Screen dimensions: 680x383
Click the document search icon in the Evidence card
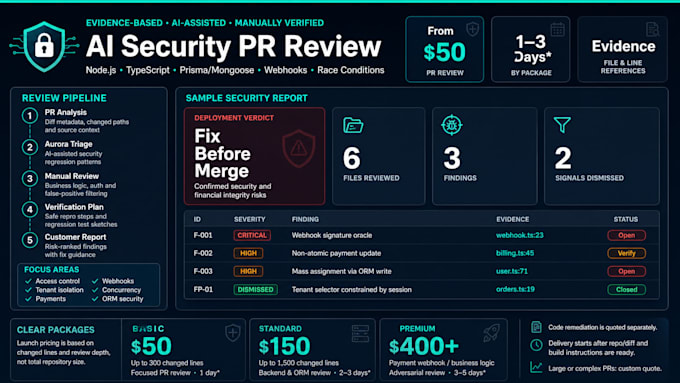click(652, 29)
